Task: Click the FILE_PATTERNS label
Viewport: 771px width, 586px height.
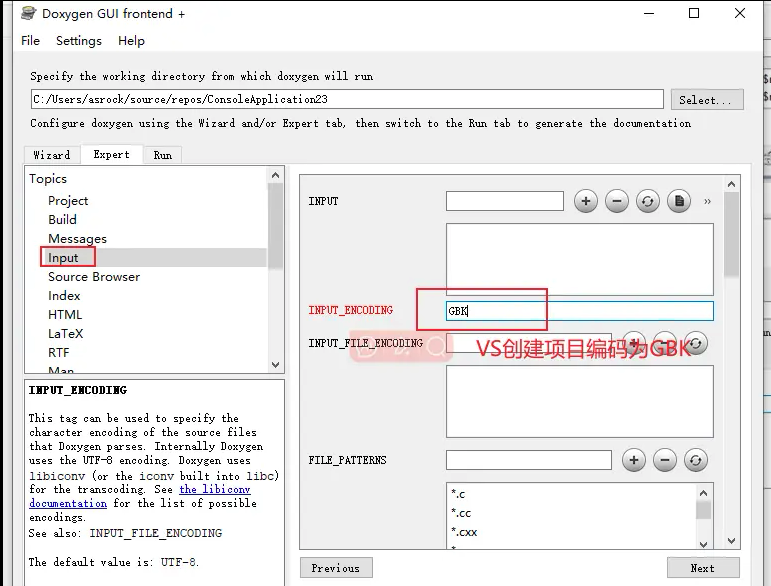Action: pyautogui.click(x=348, y=460)
